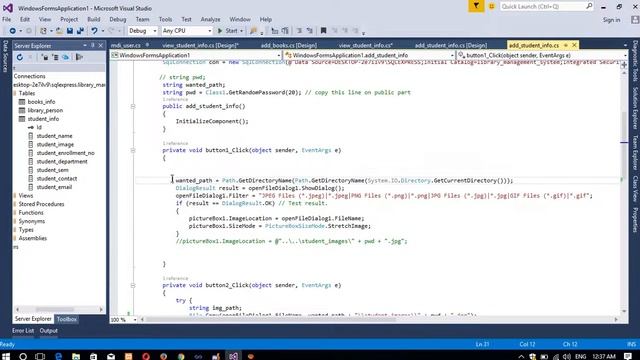Close the Server Explorer panel

coord(100,46)
